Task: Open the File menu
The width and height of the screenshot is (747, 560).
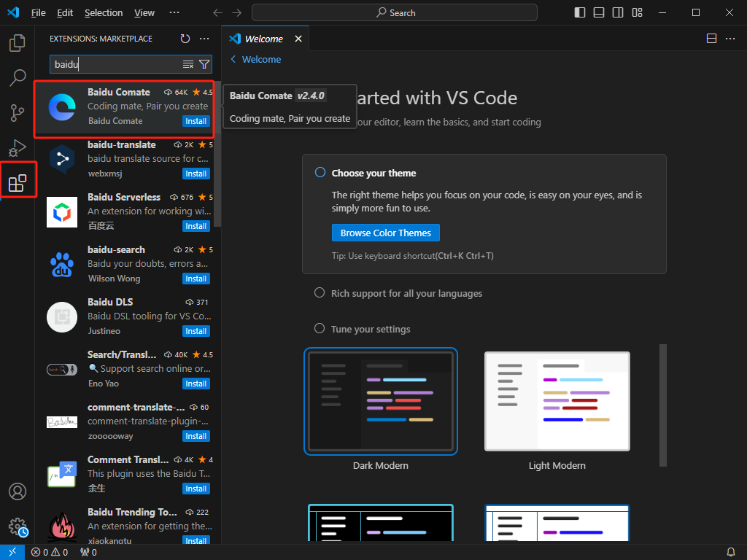Action: [38, 13]
